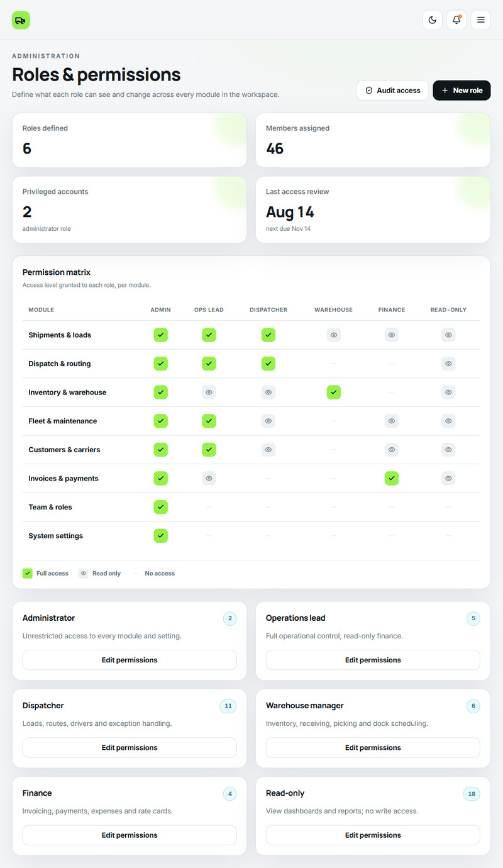Toggle Admin access for Shipments & loads

point(161,335)
